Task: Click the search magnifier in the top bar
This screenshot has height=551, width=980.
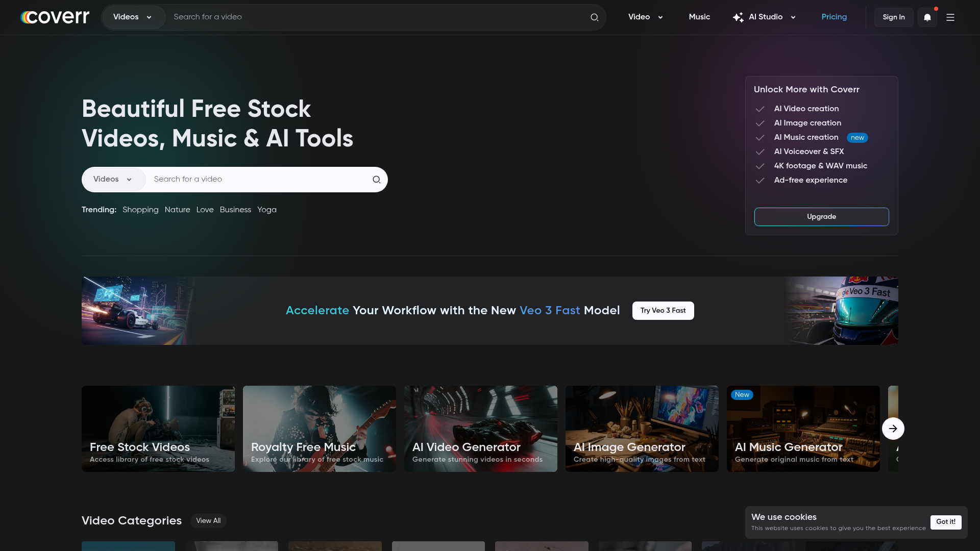Action: [594, 17]
